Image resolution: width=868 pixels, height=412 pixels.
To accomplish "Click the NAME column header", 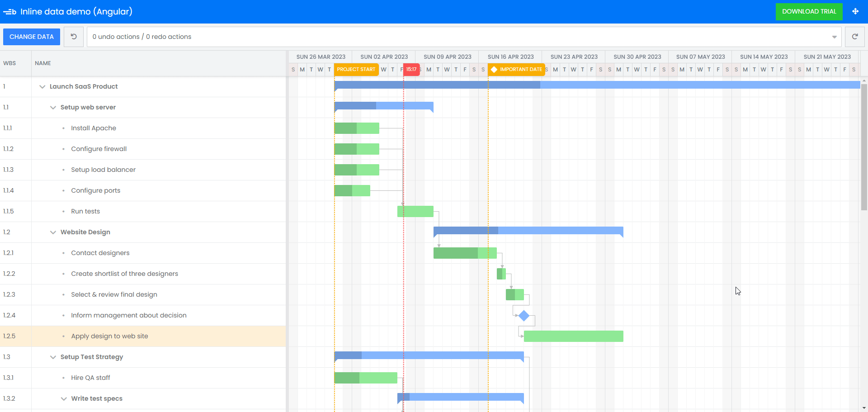I will point(43,63).
